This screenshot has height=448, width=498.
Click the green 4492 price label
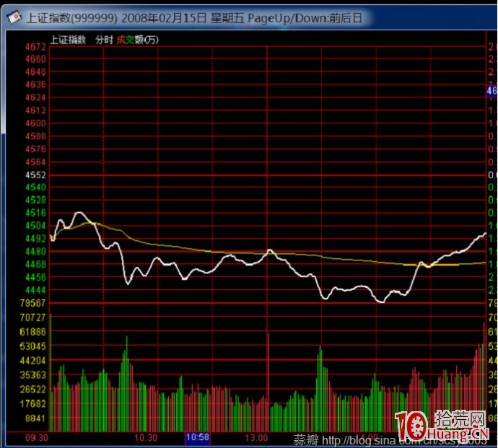[x=35, y=239]
